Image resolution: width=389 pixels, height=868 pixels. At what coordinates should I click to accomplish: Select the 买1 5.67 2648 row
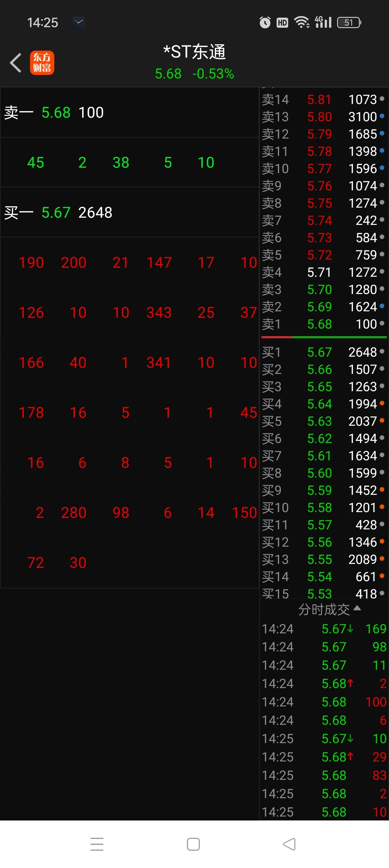click(323, 352)
